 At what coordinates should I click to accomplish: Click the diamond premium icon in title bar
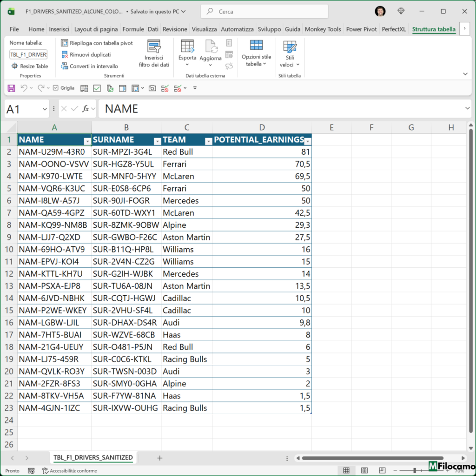pyautogui.click(x=401, y=11)
